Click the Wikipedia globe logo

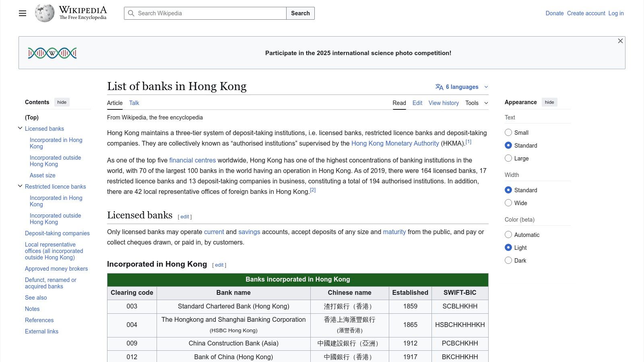click(x=45, y=13)
